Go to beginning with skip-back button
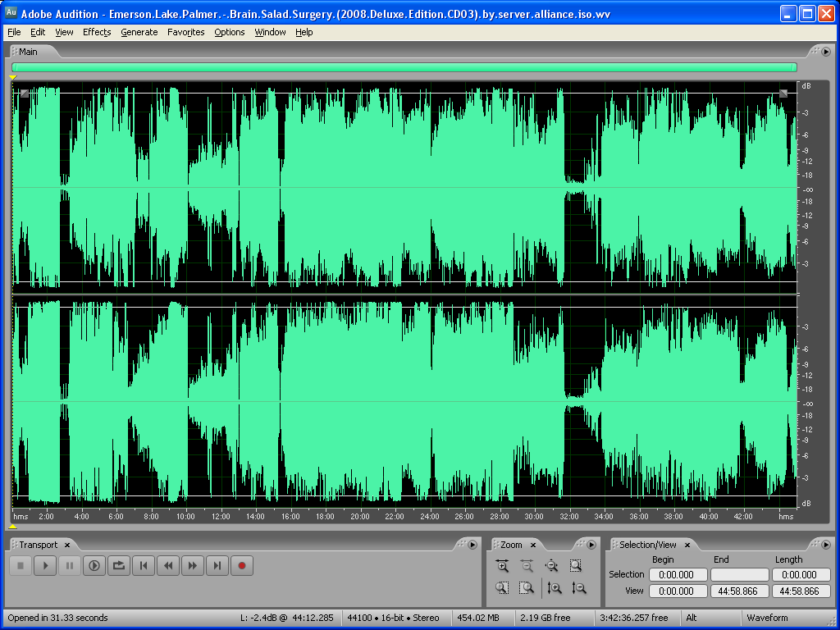Viewport: 840px width, 630px height. [x=144, y=566]
